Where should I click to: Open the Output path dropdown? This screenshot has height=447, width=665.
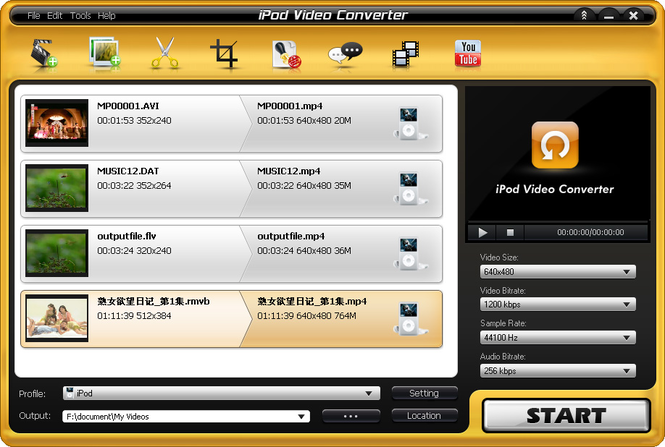tap(186, 416)
